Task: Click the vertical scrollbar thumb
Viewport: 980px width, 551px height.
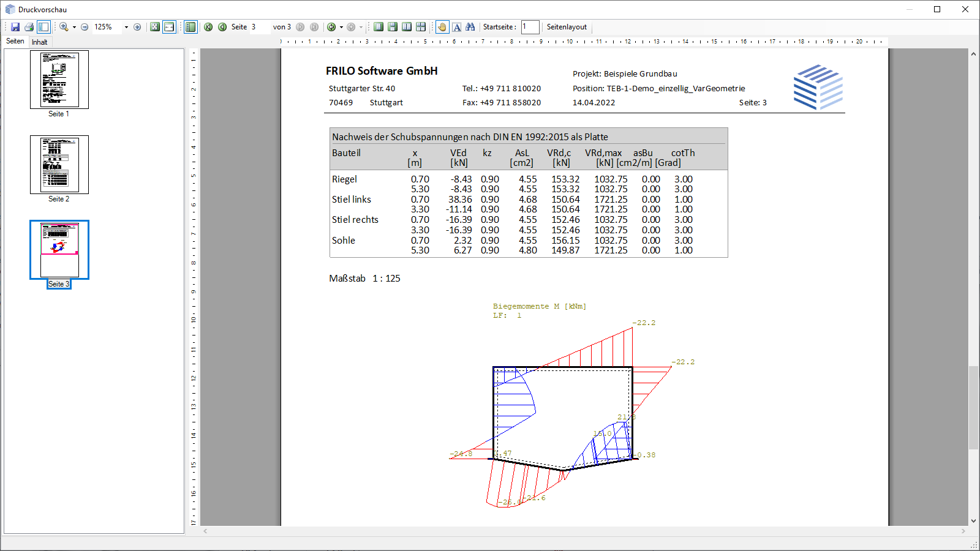Action: pyautogui.click(x=973, y=407)
